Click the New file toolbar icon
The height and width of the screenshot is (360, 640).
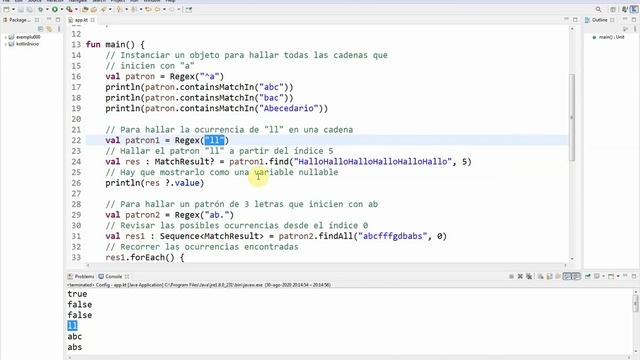(6, 9)
